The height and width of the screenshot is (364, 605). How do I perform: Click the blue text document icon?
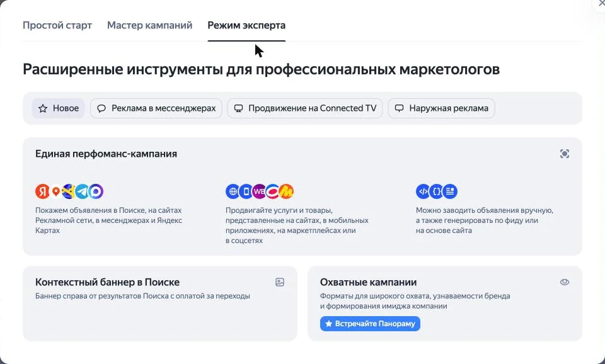coord(450,191)
